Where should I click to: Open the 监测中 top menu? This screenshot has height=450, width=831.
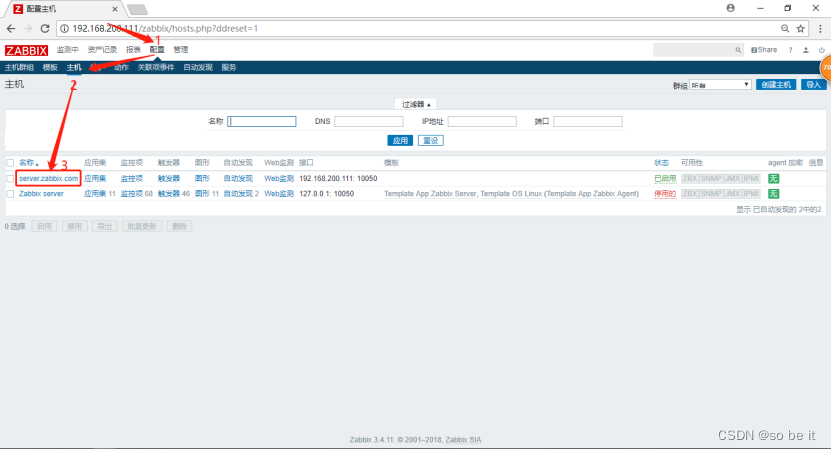coord(67,50)
